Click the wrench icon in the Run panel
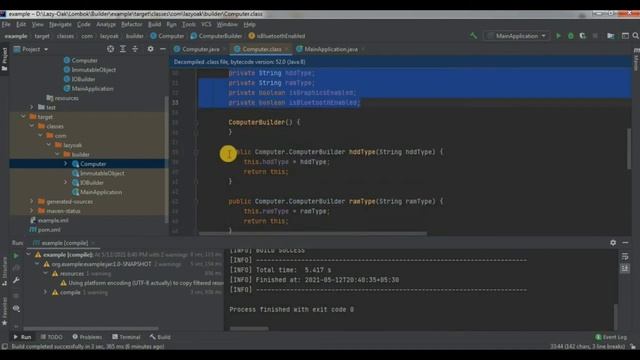This screenshot has height=360, width=640. pyautogui.click(x=16, y=280)
